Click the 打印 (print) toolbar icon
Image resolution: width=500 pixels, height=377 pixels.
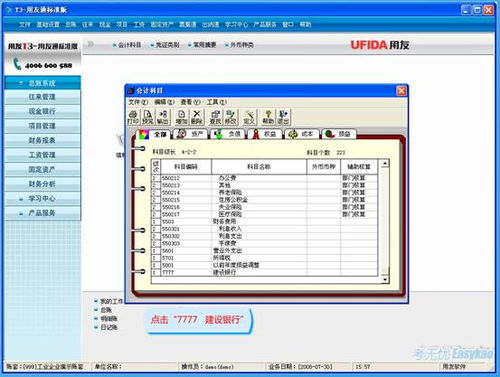click(x=133, y=117)
